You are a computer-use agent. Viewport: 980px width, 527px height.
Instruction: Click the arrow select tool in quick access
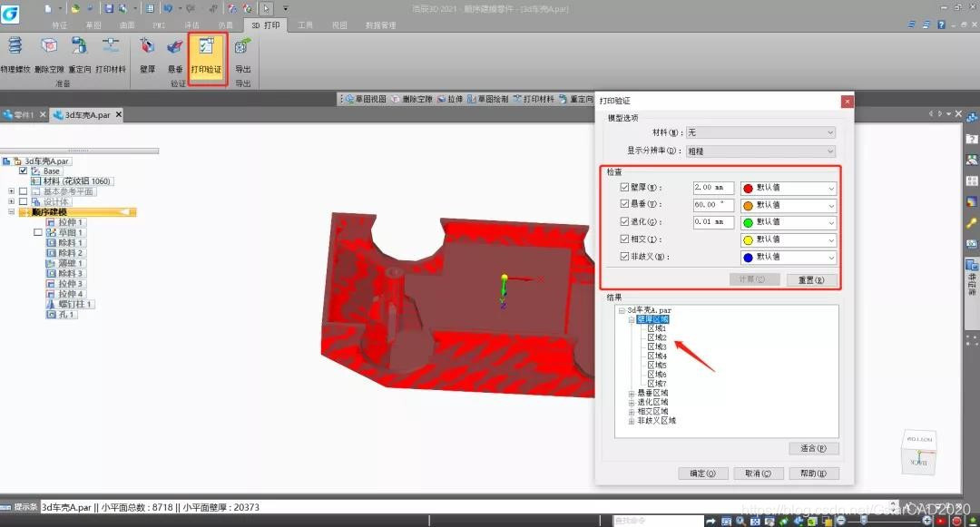[266, 9]
